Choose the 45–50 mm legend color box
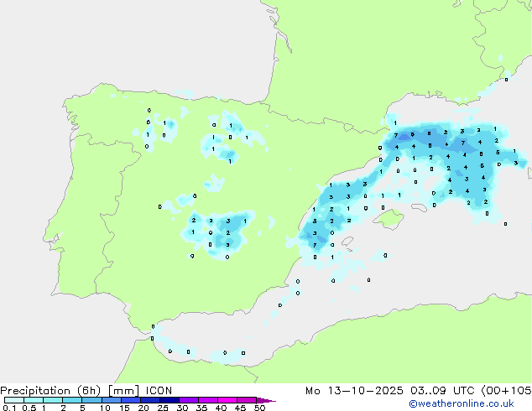Image resolution: width=532 pixels, height=411 pixels. (x=247, y=400)
